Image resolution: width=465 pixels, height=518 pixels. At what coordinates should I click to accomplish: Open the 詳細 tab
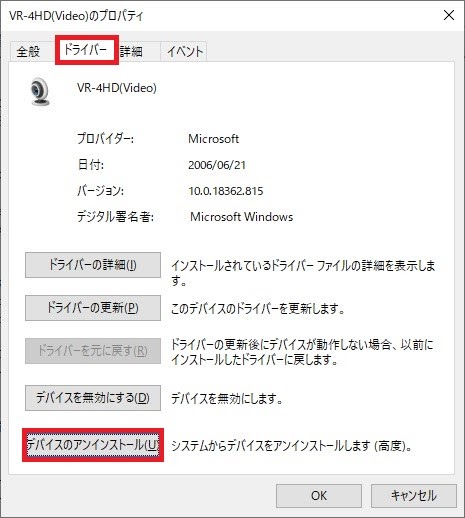[131, 52]
